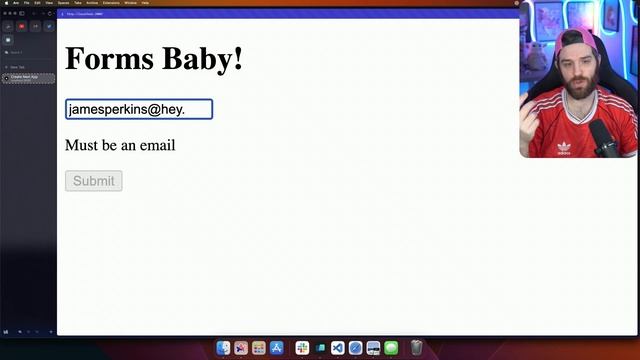Reload the page with refresh icon
This screenshot has width=640, height=360.
pyautogui.click(x=50, y=13)
